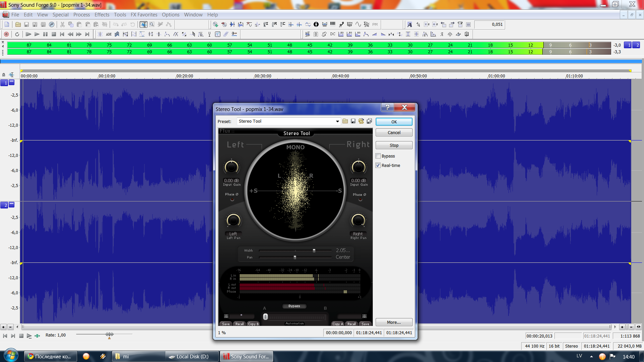This screenshot has width=644, height=362.
Task: Open Local Disk (D:) taskbar item
Action: (x=192, y=356)
